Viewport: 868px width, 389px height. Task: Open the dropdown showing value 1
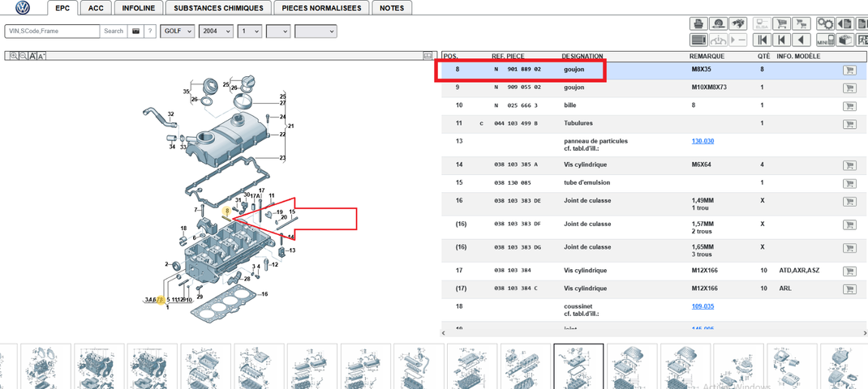click(x=249, y=32)
